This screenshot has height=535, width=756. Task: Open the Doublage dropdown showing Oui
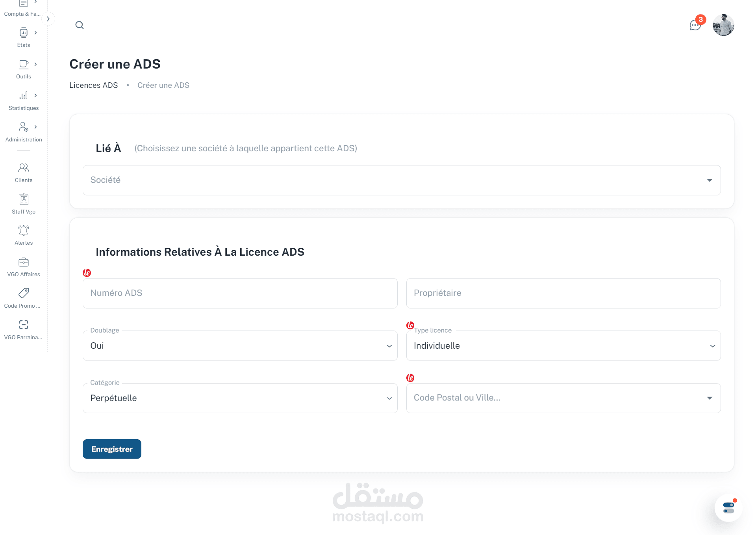pyautogui.click(x=240, y=346)
